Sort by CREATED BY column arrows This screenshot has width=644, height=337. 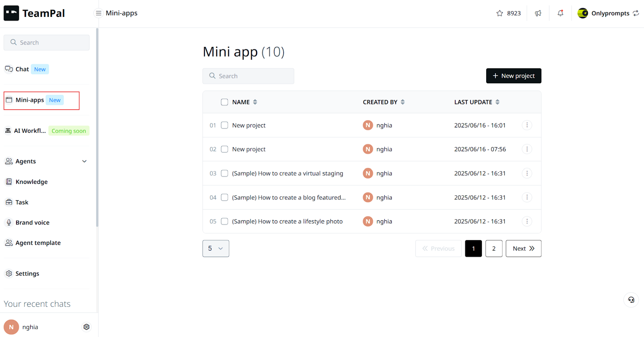pyautogui.click(x=402, y=102)
